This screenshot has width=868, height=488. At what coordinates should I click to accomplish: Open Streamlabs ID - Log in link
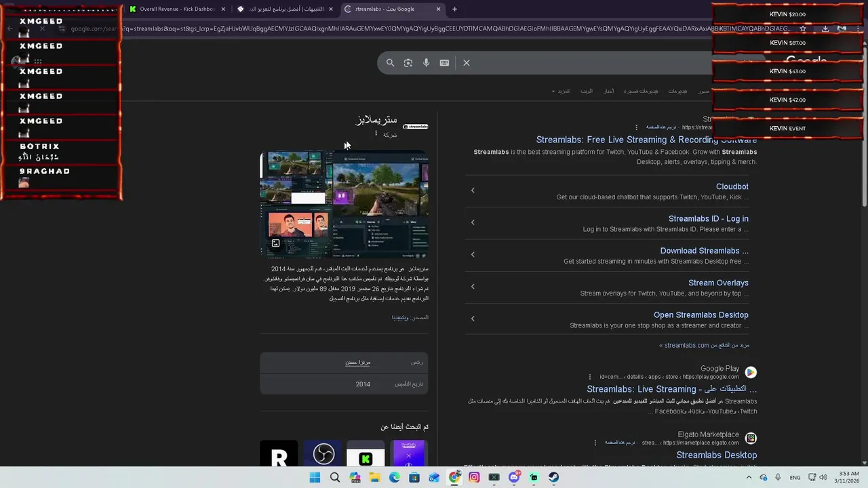708,218
